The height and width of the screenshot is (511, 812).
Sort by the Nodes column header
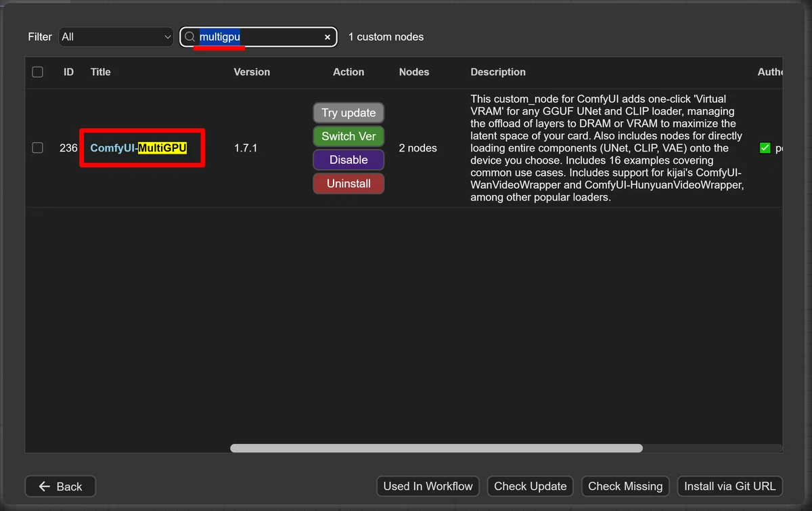[x=414, y=72]
